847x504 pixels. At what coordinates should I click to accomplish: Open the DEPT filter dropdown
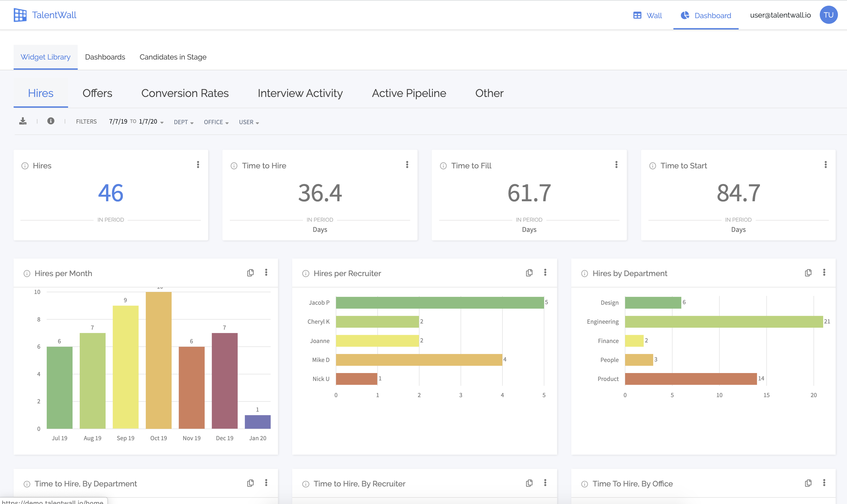[184, 122]
